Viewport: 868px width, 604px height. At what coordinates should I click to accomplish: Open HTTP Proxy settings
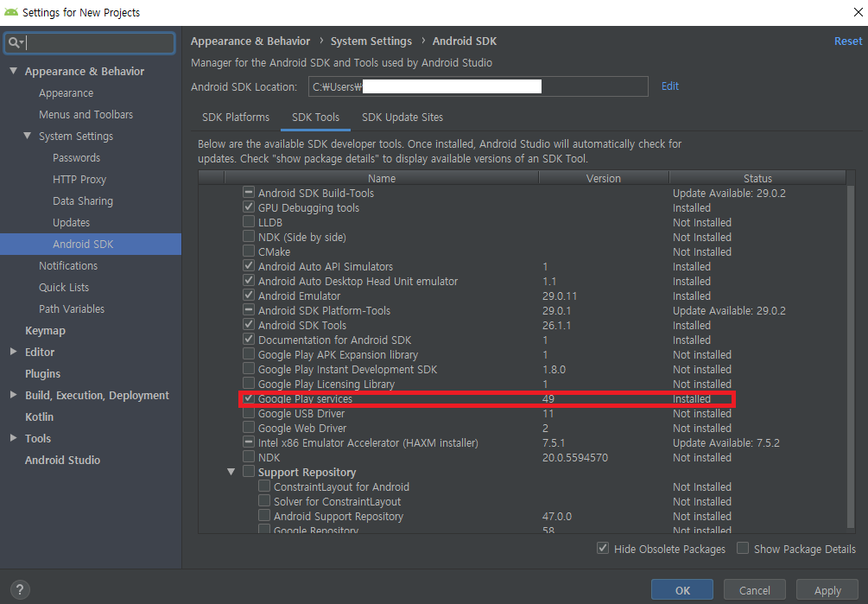click(79, 180)
